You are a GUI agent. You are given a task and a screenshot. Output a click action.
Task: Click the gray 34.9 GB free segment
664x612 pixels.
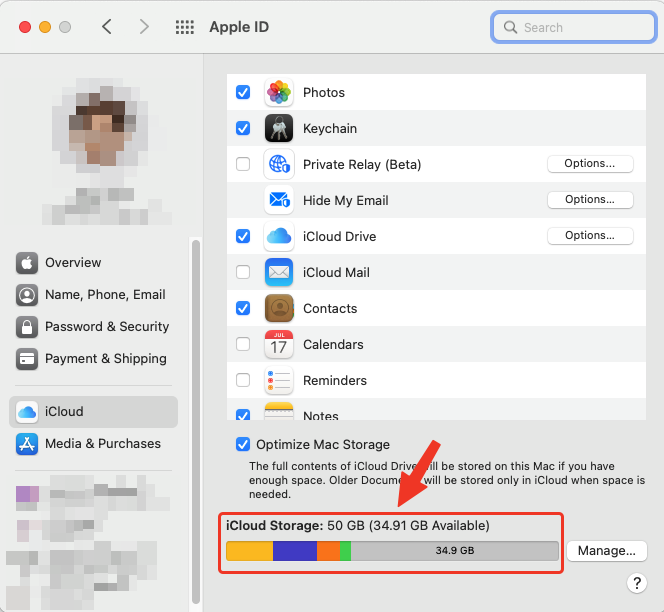[x=454, y=551]
